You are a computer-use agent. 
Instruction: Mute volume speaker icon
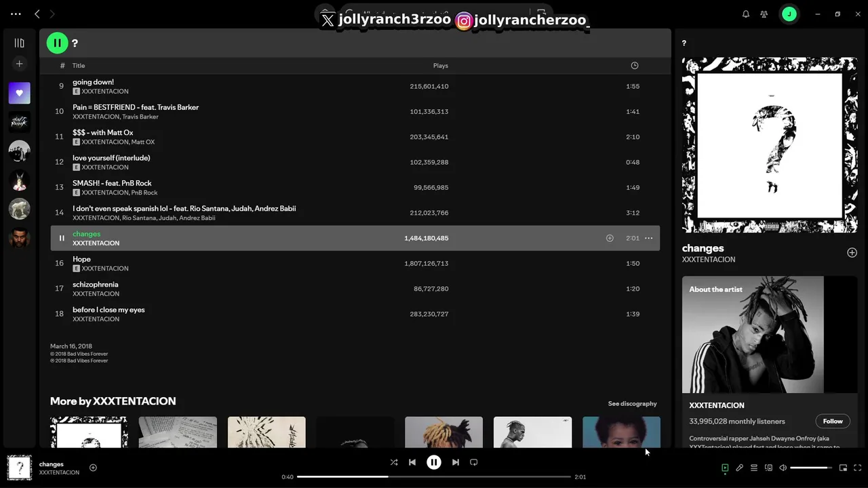pos(783,468)
